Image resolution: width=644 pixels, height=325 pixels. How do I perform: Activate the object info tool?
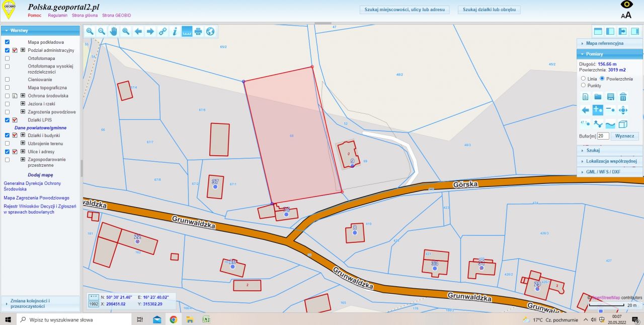[174, 31]
